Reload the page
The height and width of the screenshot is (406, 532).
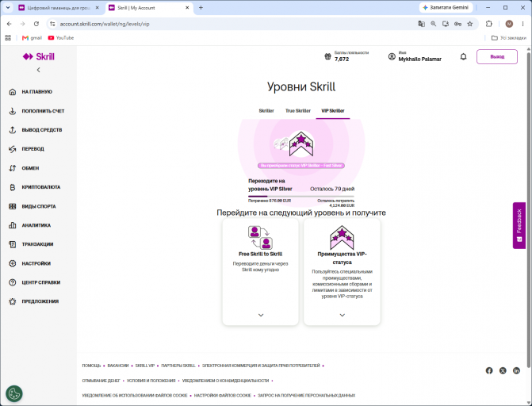click(36, 24)
